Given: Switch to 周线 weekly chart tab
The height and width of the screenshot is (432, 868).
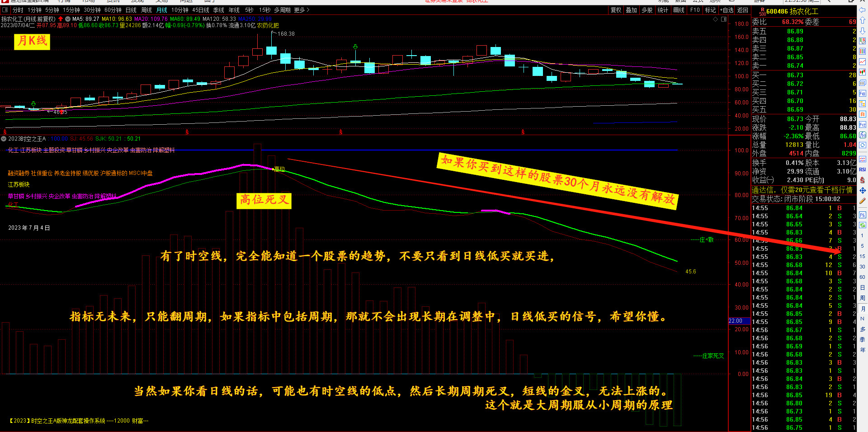Looking at the screenshot, I should (x=146, y=10).
